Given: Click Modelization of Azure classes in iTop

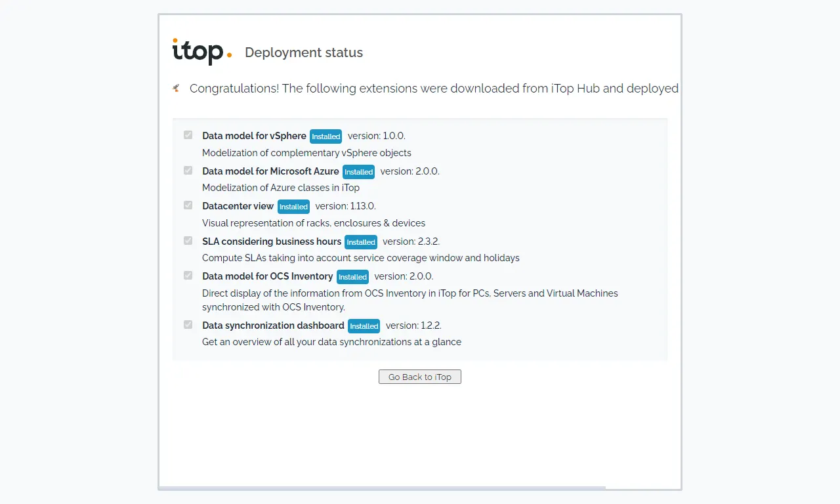Looking at the screenshot, I should click(281, 188).
